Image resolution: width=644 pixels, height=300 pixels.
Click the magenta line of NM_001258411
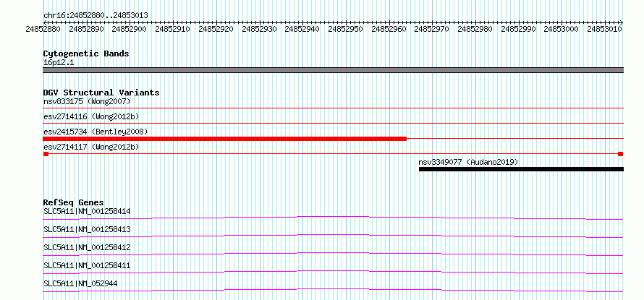333,272
